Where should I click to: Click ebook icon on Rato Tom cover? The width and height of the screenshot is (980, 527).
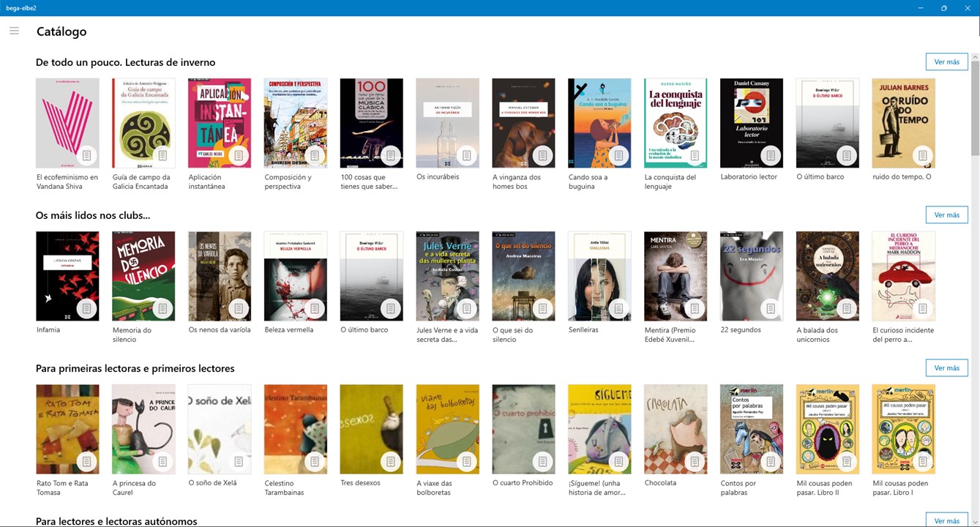[86, 462]
